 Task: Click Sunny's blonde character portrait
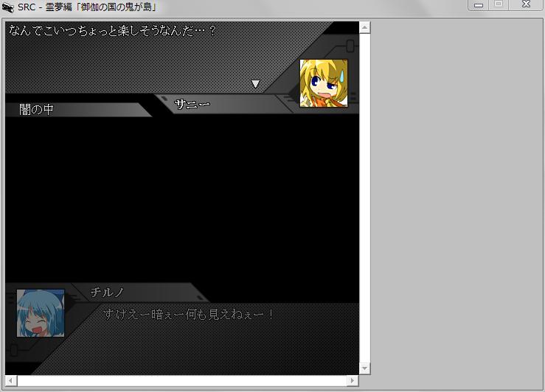(x=324, y=83)
